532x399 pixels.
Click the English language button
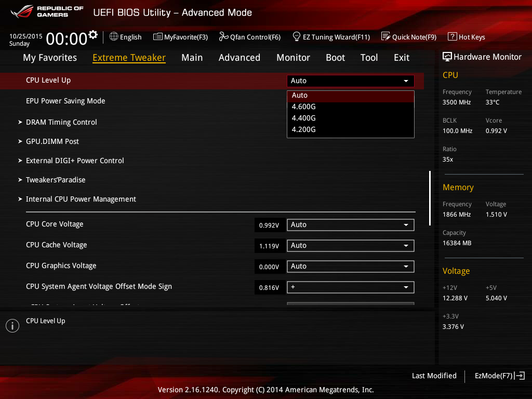point(126,37)
